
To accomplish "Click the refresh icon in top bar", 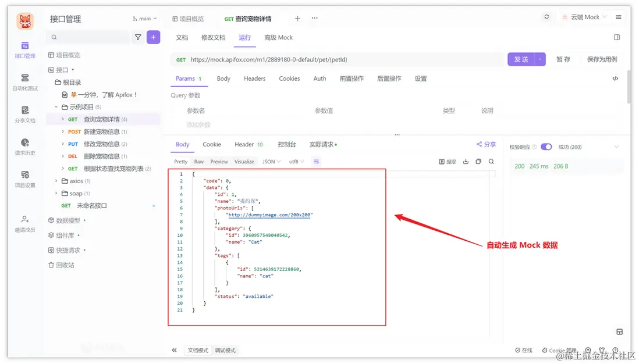I will coord(546,17).
